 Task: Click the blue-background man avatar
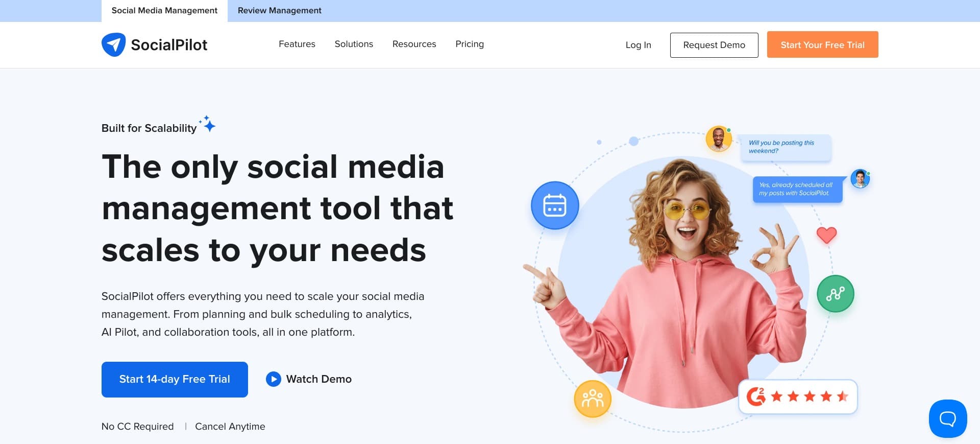(x=860, y=179)
